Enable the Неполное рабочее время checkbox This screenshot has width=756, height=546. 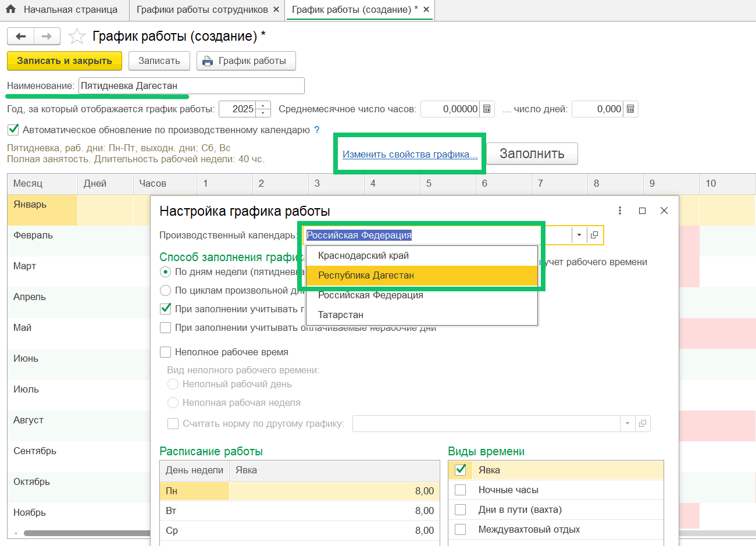coord(166,352)
